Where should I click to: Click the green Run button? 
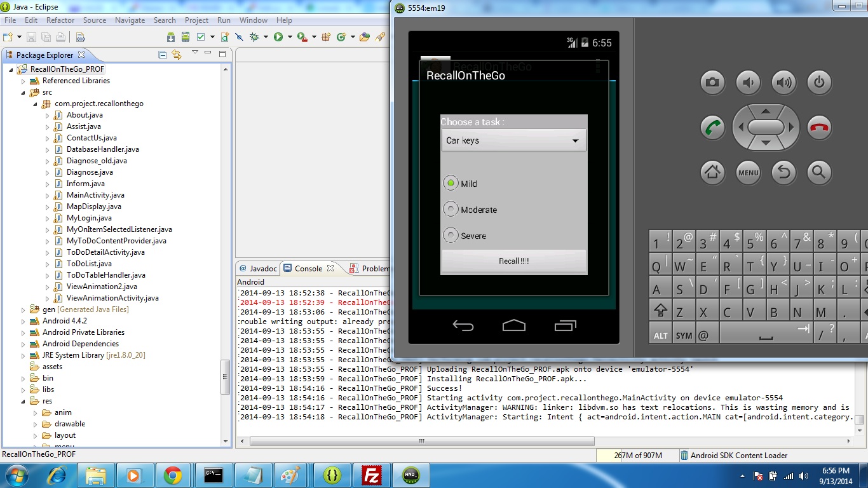click(x=278, y=37)
